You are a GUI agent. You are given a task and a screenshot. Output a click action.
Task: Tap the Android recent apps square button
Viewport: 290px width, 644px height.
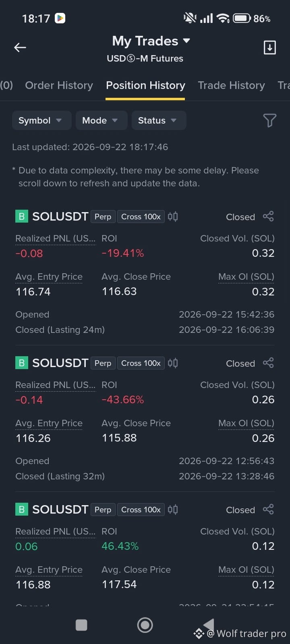tap(81, 625)
